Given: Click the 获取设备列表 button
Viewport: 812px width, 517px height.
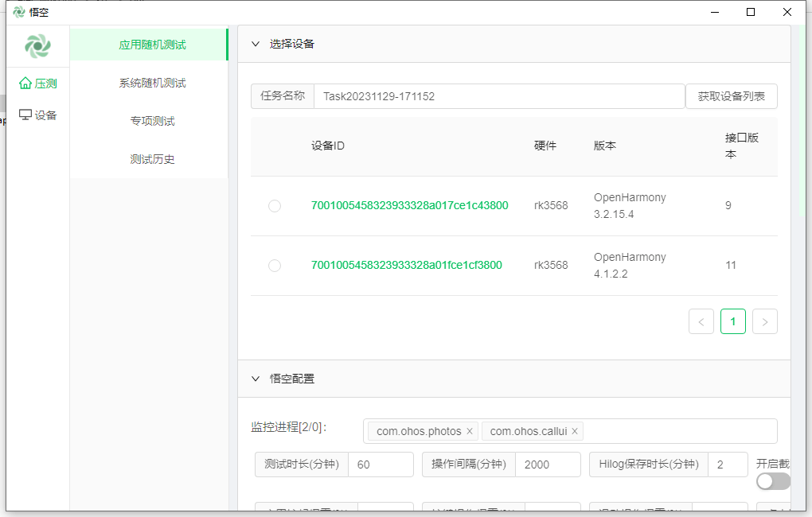Looking at the screenshot, I should point(731,96).
